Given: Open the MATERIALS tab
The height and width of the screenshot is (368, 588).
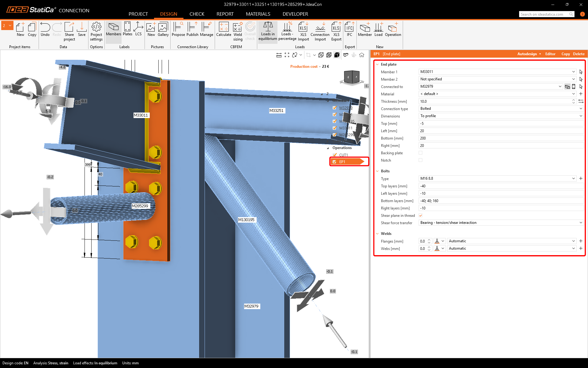Looking at the screenshot, I should coord(258,14).
